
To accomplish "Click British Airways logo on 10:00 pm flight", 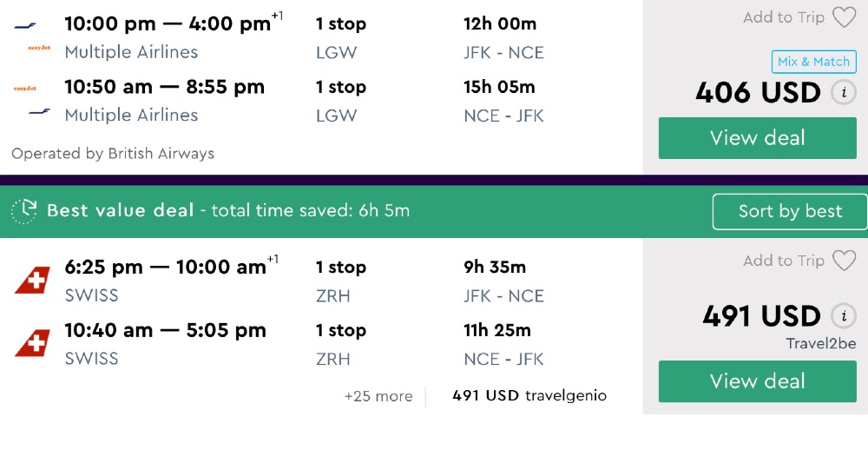I will [24, 25].
